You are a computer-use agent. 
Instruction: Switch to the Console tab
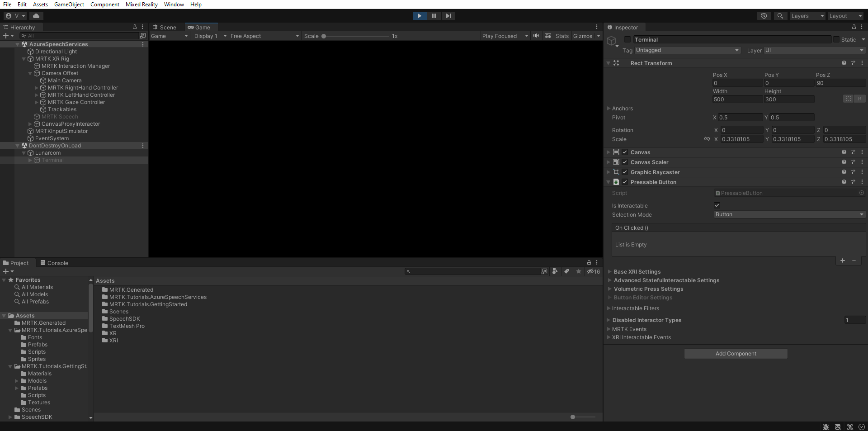[x=54, y=263]
